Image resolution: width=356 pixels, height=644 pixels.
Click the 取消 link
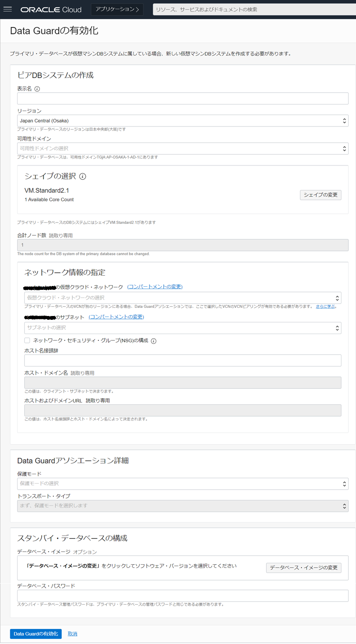(72, 633)
